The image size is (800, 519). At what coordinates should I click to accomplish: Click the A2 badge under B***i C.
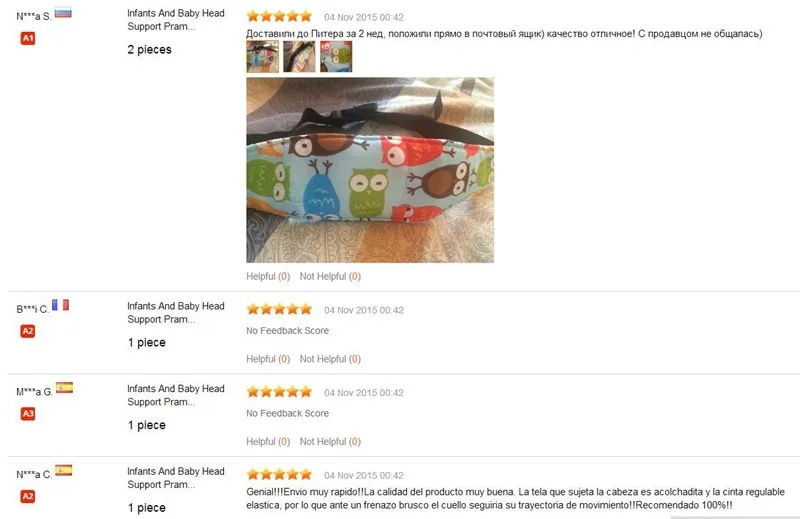click(x=28, y=331)
